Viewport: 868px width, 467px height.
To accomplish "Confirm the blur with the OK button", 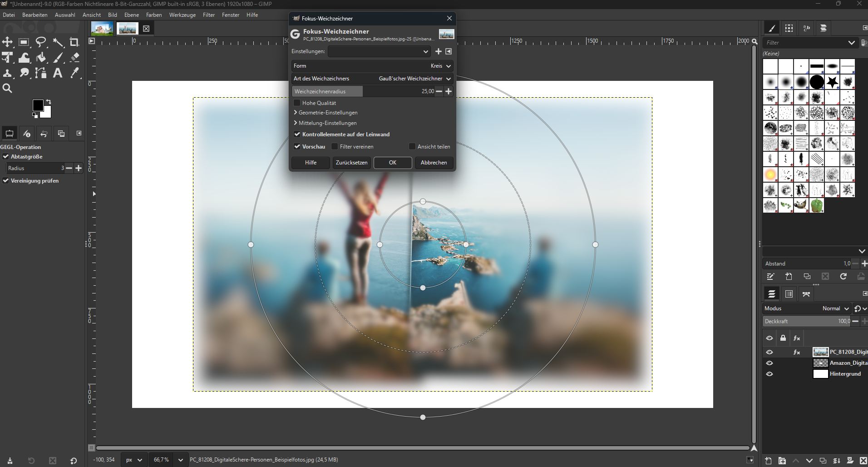I will point(392,163).
